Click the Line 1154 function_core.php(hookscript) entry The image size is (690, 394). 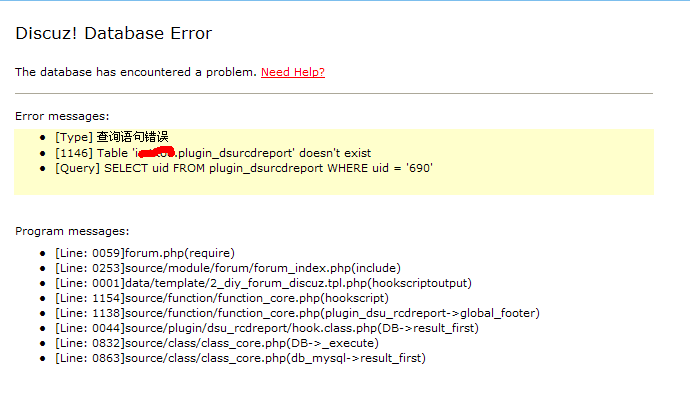pyautogui.click(x=222, y=298)
